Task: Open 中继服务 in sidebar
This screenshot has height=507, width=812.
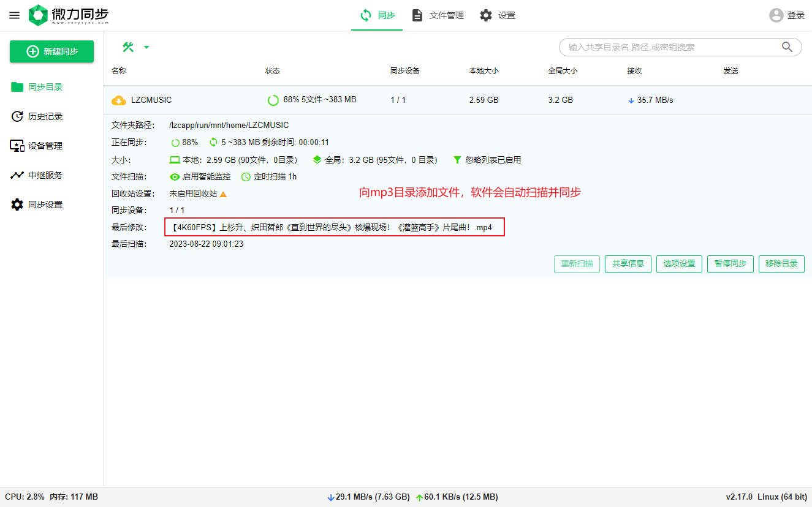Action: click(x=52, y=175)
